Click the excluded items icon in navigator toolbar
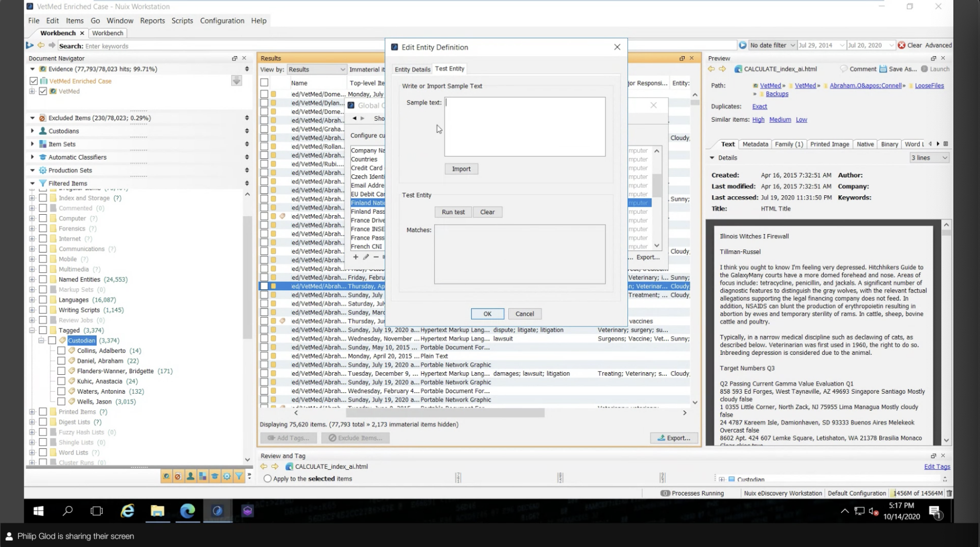Image resolution: width=980 pixels, height=547 pixels. point(178,476)
